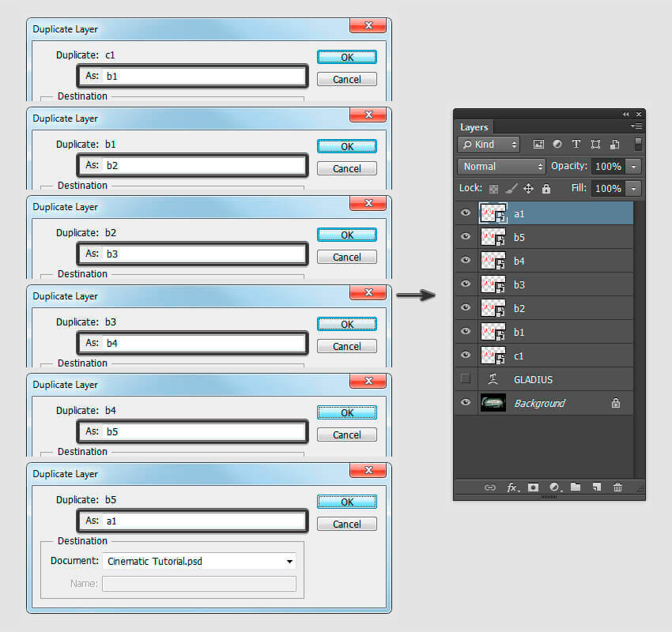Click Cancel in the Duplicate c1 dialog

pos(347,79)
